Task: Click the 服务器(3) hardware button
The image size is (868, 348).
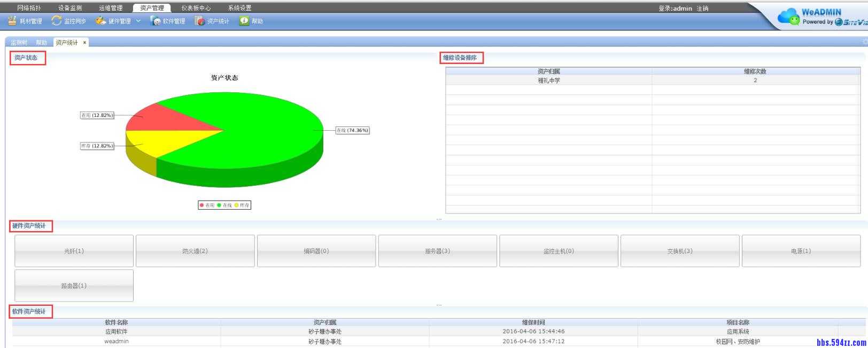Action: point(437,251)
